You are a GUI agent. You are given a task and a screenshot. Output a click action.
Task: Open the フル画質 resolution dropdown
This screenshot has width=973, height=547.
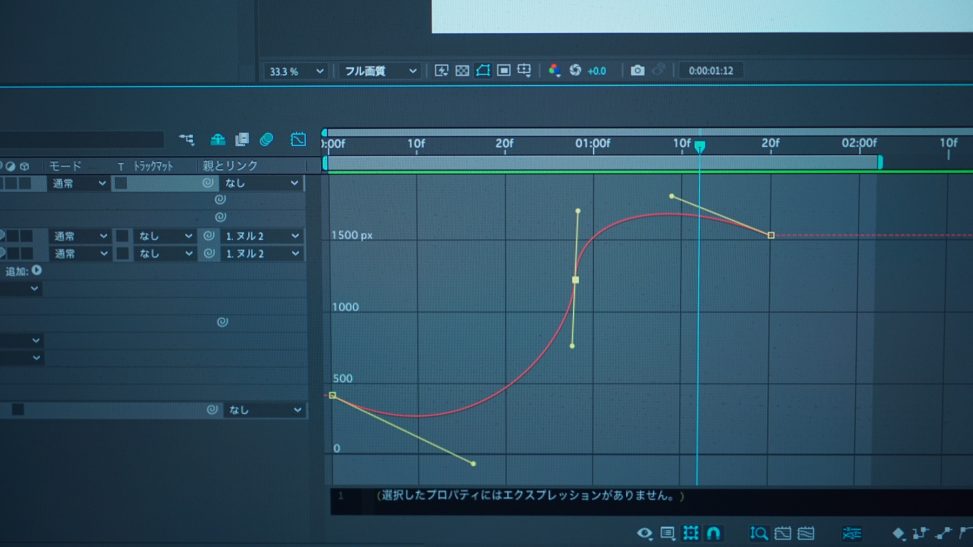pyautogui.click(x=380, y=71)
